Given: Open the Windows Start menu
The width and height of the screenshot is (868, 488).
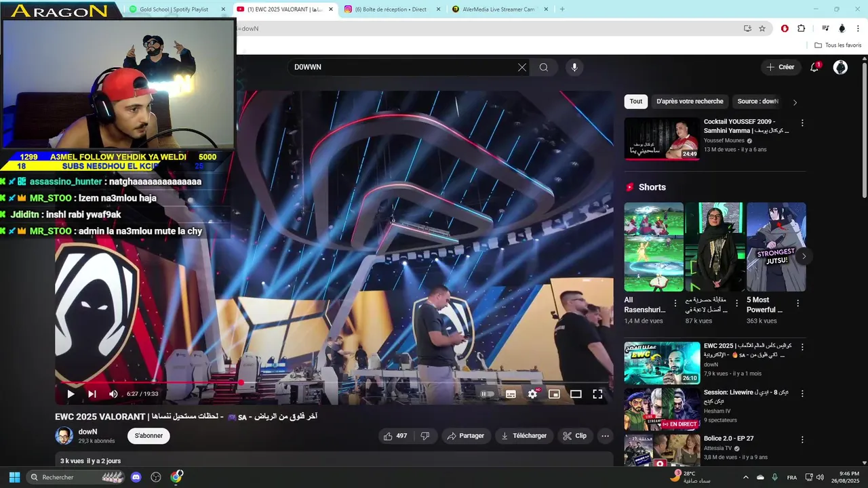Looking at the screenshot, I should point(14,477).
